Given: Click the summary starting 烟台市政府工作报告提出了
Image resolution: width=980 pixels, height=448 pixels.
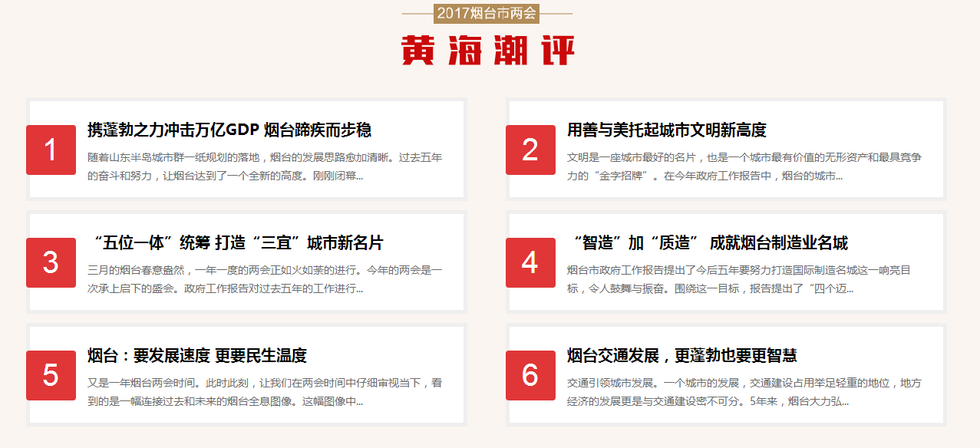Looking at the screenshot, I should [x=738, y=279].
